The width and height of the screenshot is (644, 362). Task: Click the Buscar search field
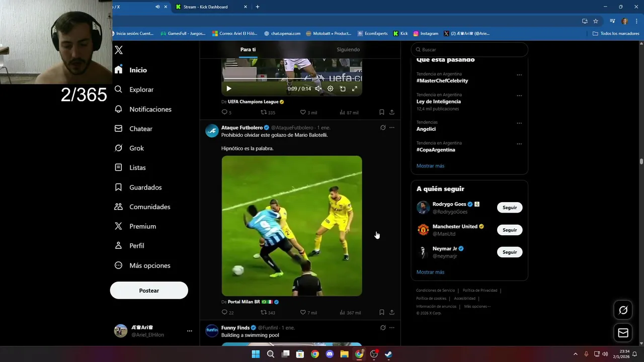(x=469, y=49)
